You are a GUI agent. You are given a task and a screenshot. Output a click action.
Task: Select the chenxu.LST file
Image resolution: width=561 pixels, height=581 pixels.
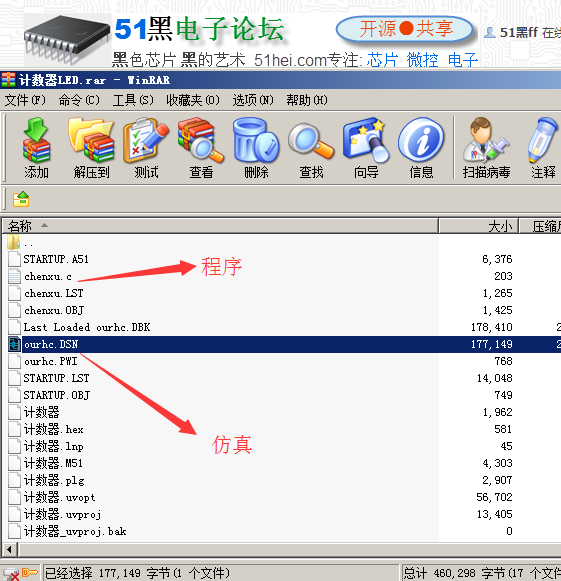pos(54,293)
